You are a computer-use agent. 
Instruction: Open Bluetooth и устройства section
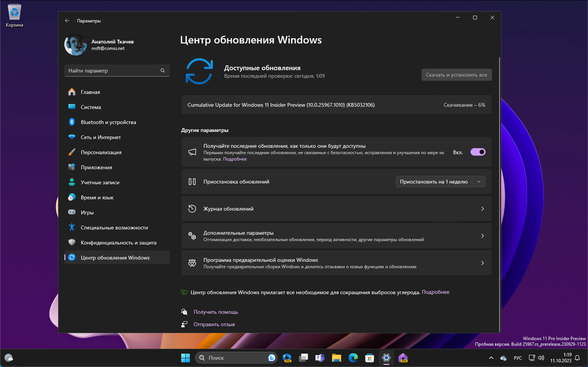point(117,122)
